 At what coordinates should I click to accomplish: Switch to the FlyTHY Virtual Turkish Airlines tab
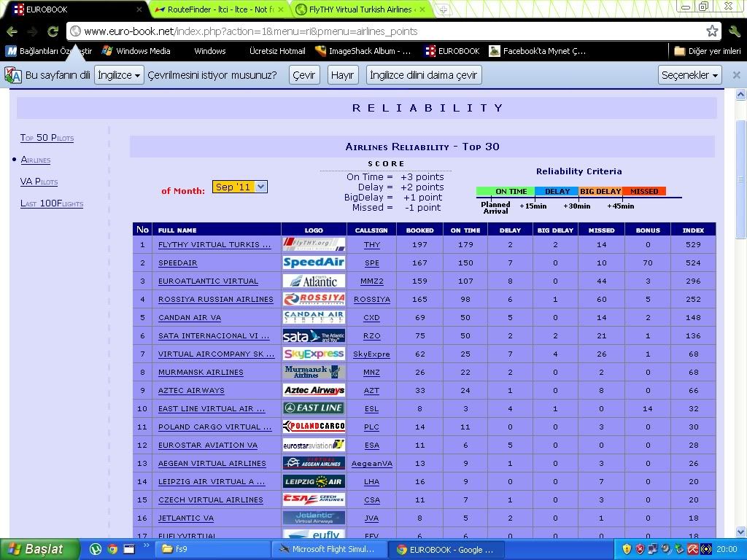point(360,9)
